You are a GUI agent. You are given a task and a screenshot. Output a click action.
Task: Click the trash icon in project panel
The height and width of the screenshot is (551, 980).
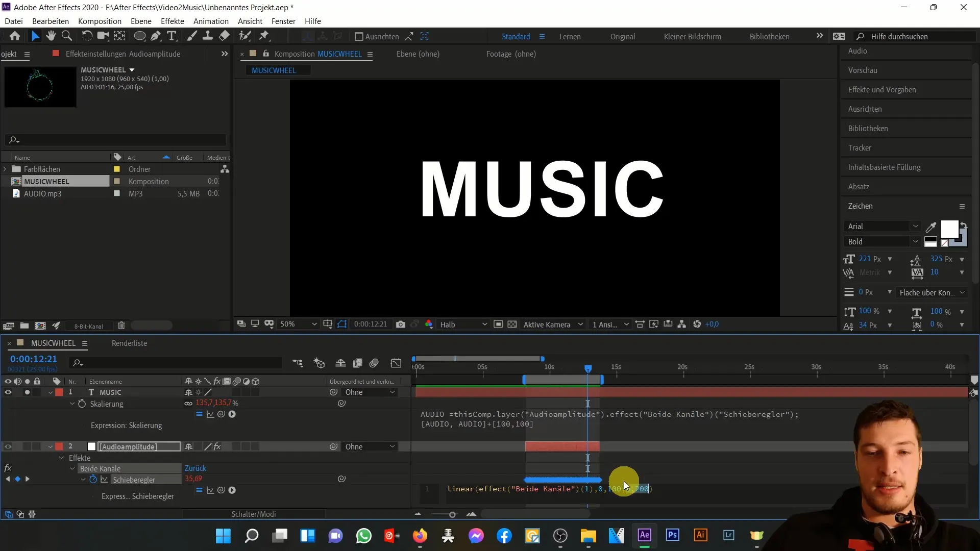click(x=121, y=325)
